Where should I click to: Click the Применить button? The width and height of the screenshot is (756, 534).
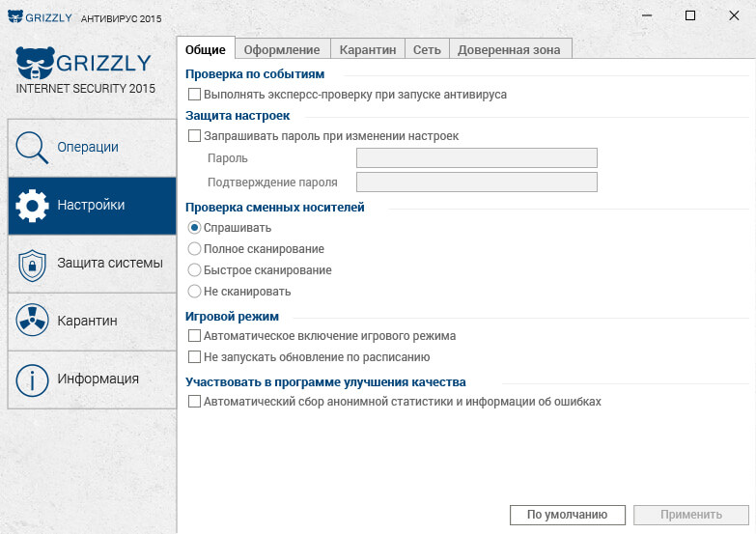pyautogui.click(x=691, y=515)
